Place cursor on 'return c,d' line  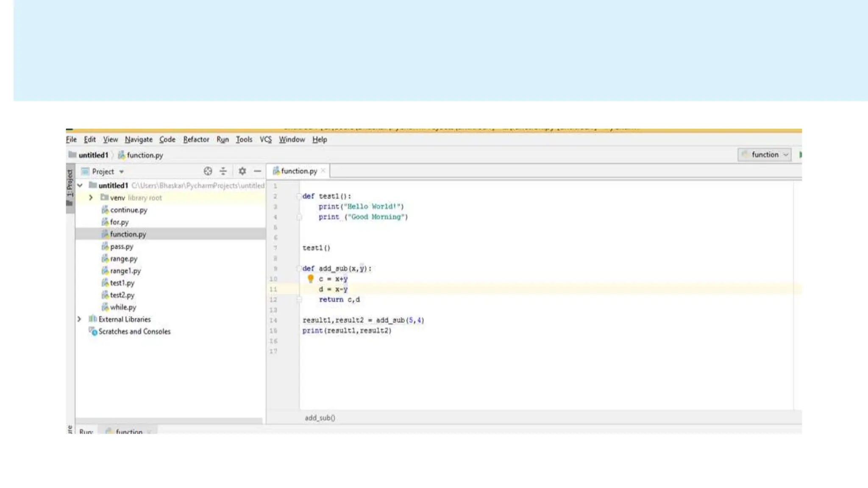point(339,299)
